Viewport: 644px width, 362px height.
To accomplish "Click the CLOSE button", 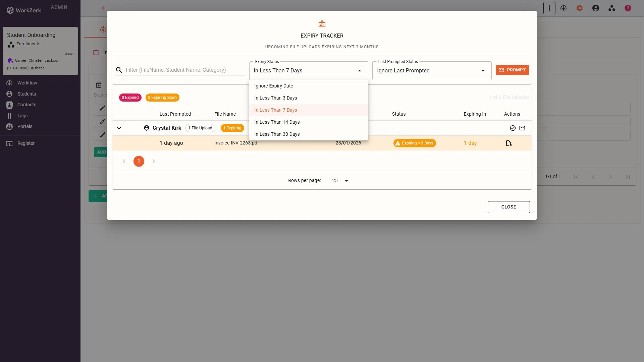I will click(x=508, y=207).
